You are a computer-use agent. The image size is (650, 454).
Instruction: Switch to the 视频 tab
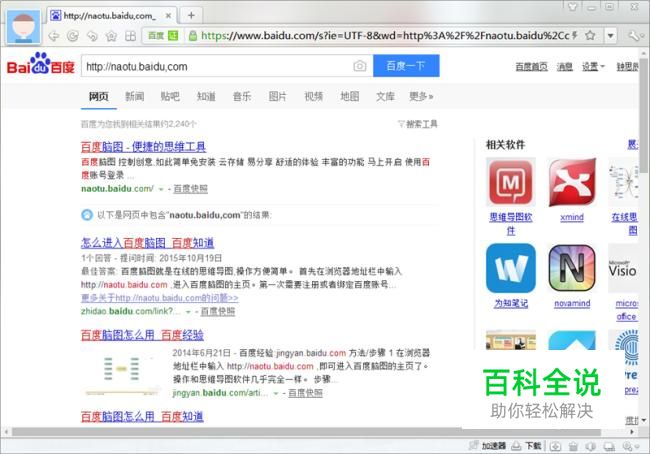(313, 97)
